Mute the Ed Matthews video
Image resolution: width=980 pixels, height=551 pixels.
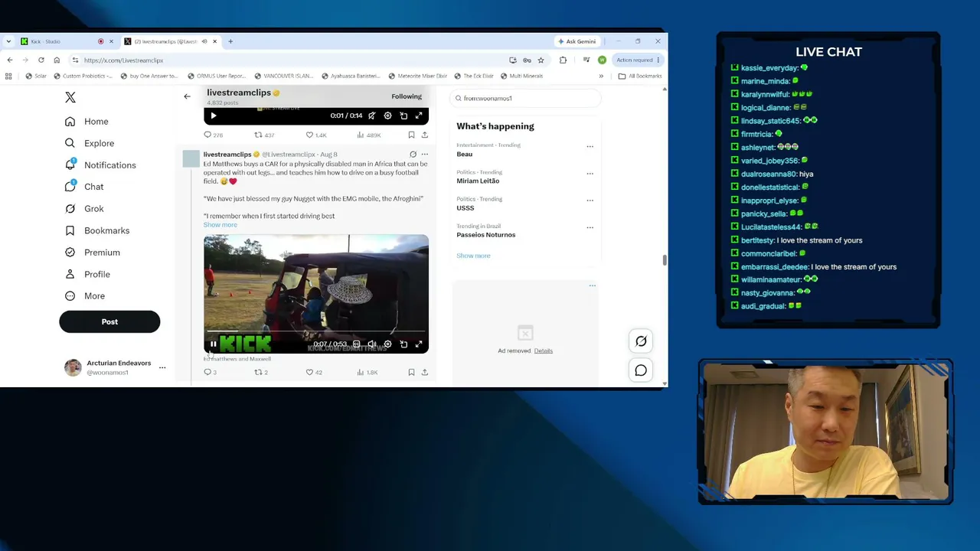click(372, 344)
